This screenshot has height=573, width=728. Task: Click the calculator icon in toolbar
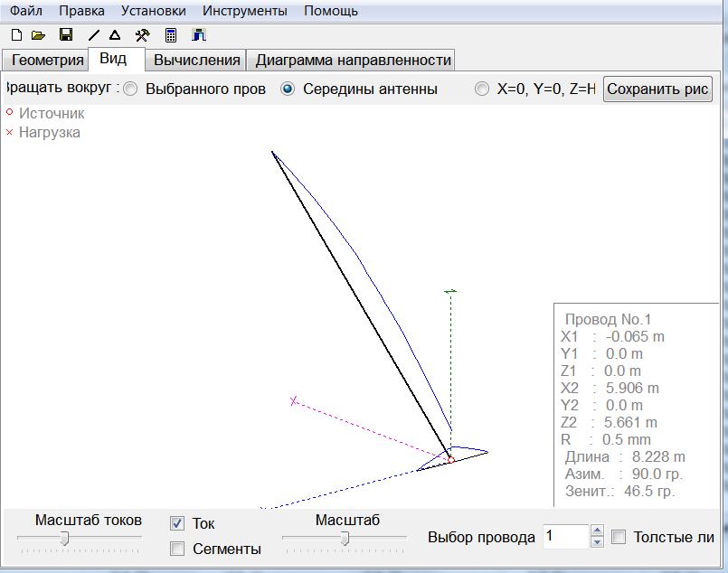(x=171, y=35)
